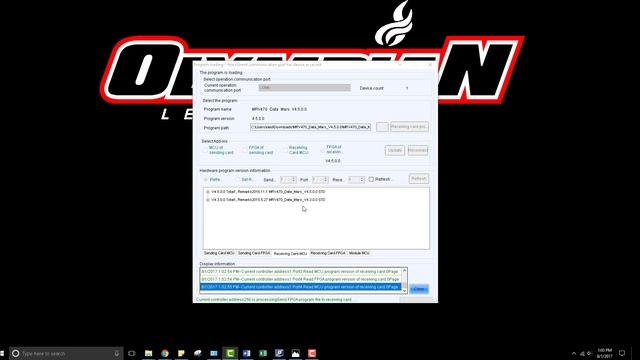Open Google Chrome from the taskbar
Screen dimensions: 640x360
pyautogui.click(x=165, y=353)
